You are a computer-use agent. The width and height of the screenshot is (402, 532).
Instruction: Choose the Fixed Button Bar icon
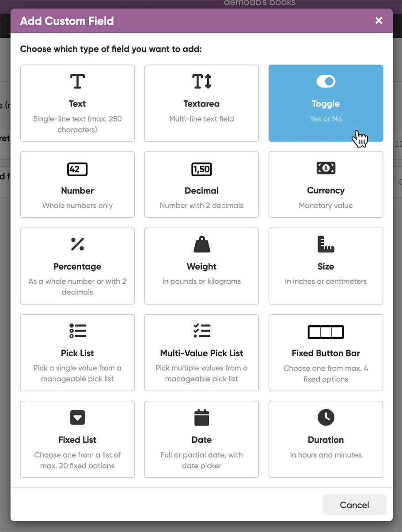click(x=326, y=332)
